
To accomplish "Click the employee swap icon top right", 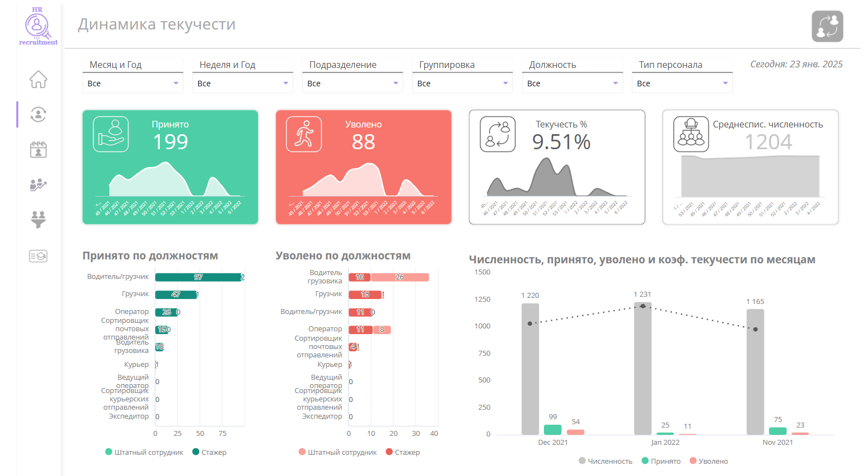I will tap(827, 26).
